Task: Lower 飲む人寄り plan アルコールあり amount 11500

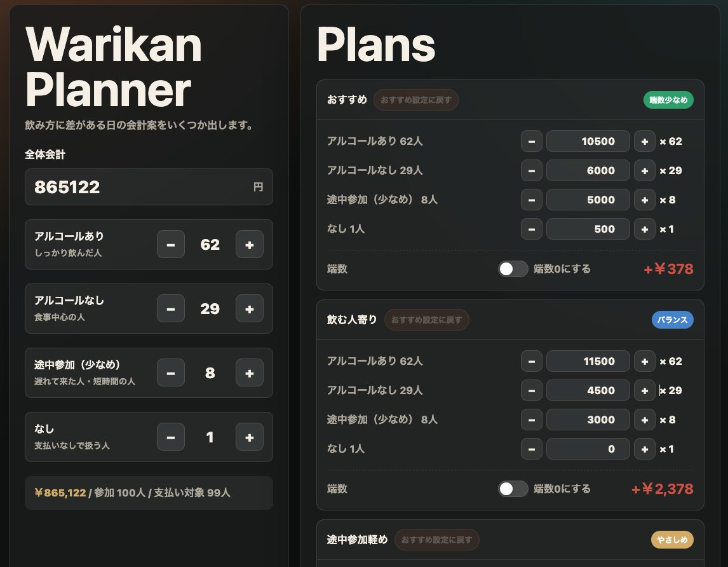Action: pyautogui.click(x=532, y=361)
